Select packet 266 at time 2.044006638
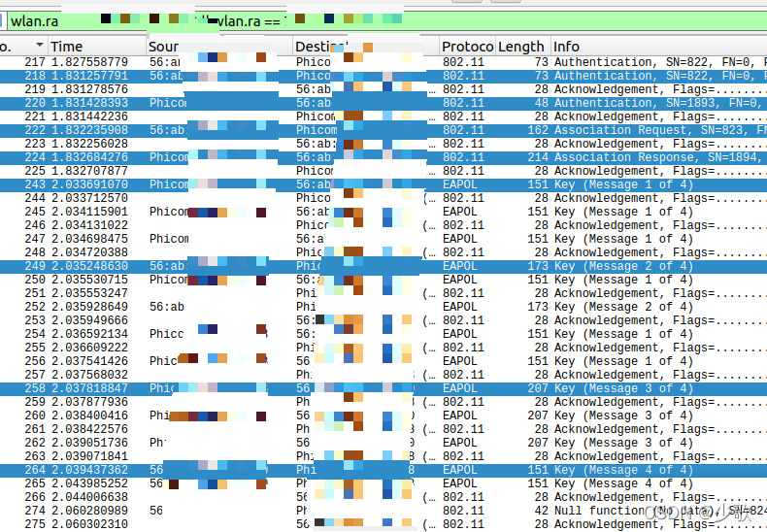 tap(383, 497)
